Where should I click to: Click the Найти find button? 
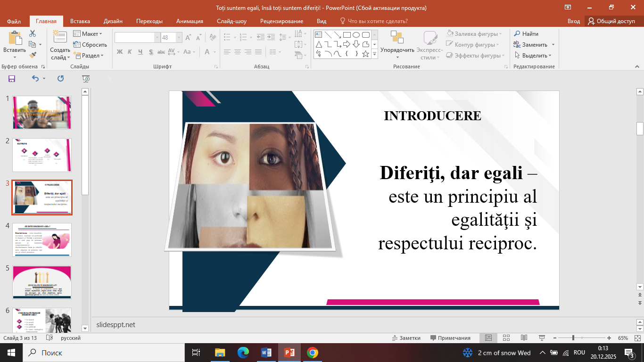pos(526,34)
